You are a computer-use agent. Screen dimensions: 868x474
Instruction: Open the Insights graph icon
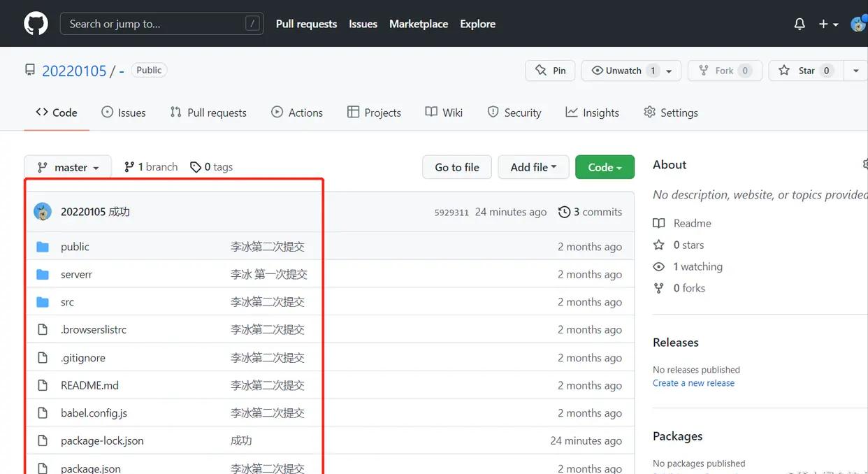(x=572, y=112)
